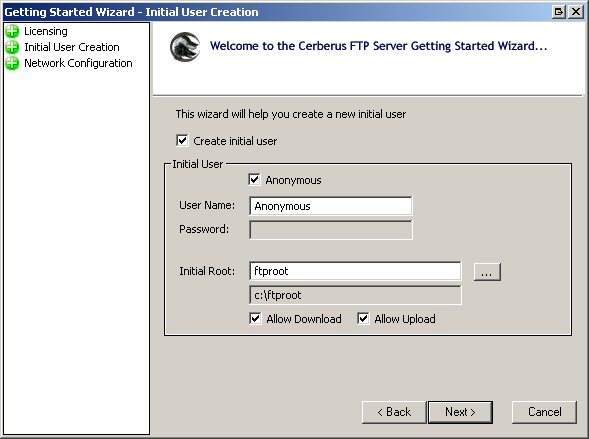Click the User Name field containing Anonymous
The image size is (589, 439).
pyautogui.click(x=331, y=206)
